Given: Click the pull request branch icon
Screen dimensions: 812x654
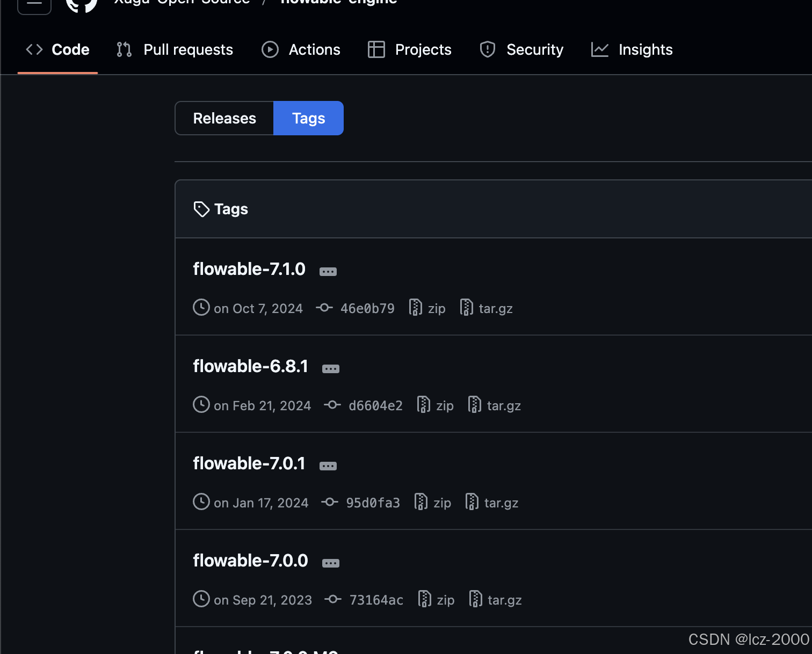Looking at the screenshot, I should (x=124, y=49).
